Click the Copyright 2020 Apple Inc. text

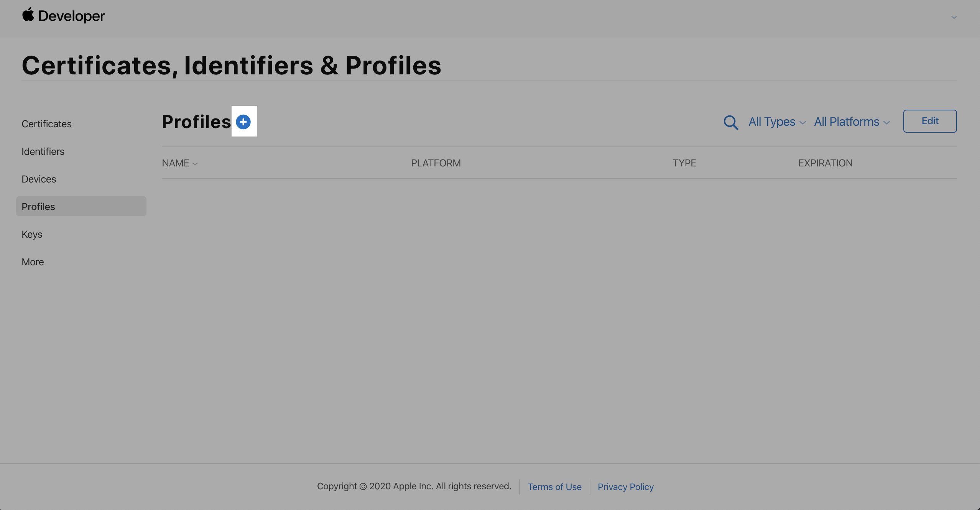[x=414, y=486]
